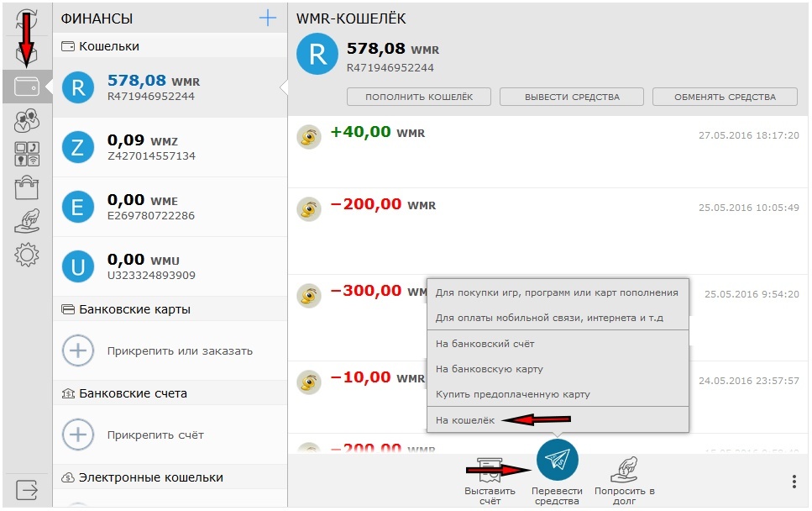Select the WMR wallet R icon in list
This screenshot has width=812, height=511.
click(x=78, y=87)
